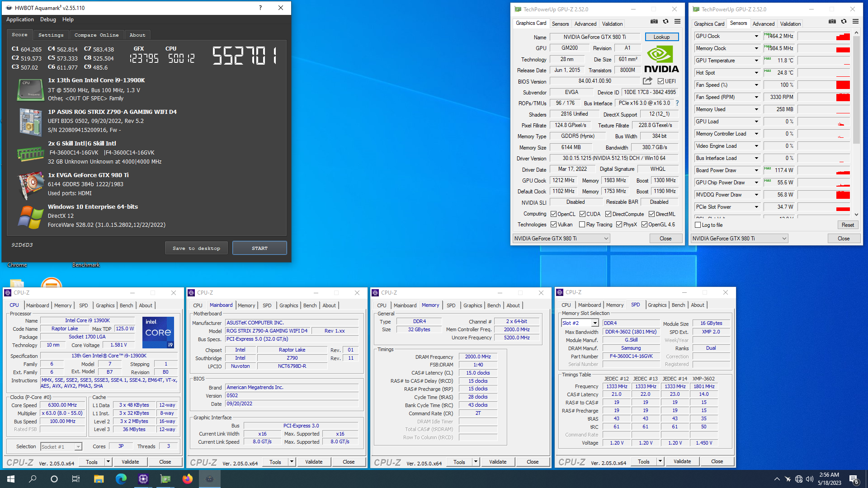Open the Windows Start menu
Screen dimensions: 868x488
pyautogui.click(x=11, y=479)
